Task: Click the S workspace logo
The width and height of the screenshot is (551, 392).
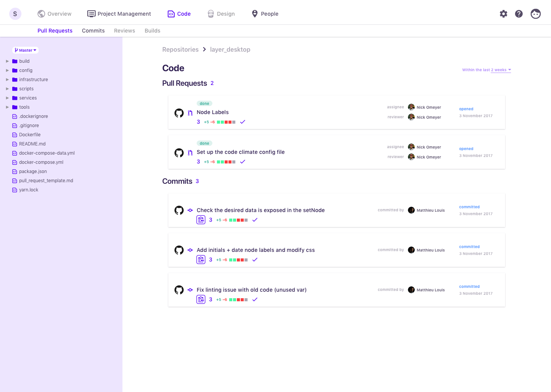Action: coord(15,14)
